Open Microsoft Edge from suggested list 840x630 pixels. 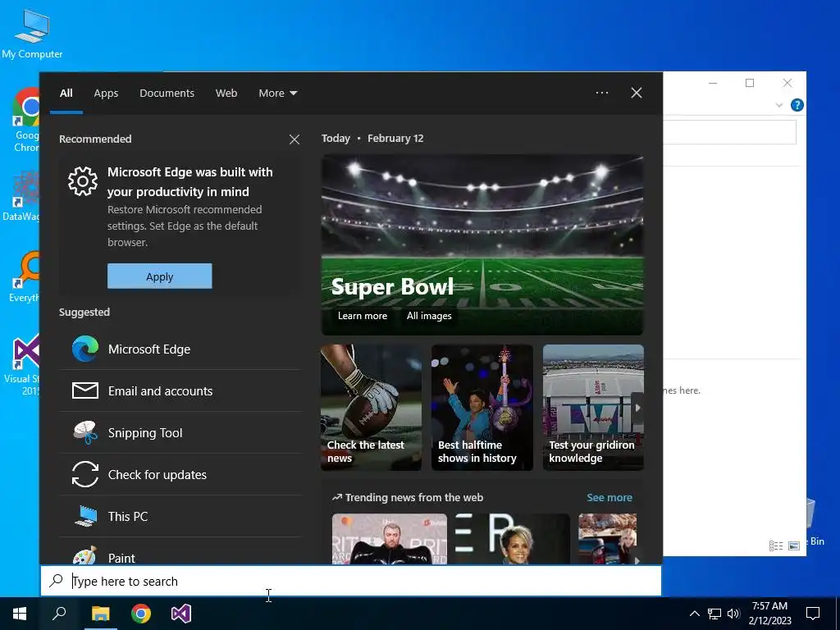180,349
